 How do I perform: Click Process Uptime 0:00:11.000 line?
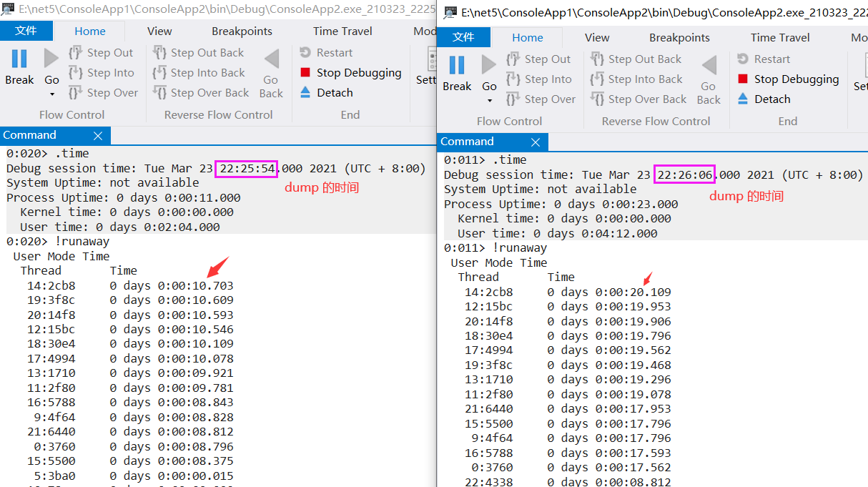(x=124, y=197)
